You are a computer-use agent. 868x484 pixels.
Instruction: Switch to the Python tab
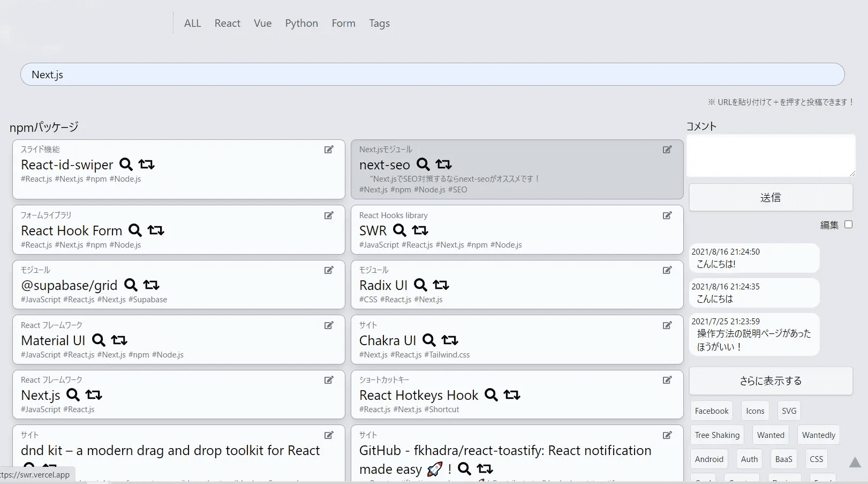coord(301,23)
